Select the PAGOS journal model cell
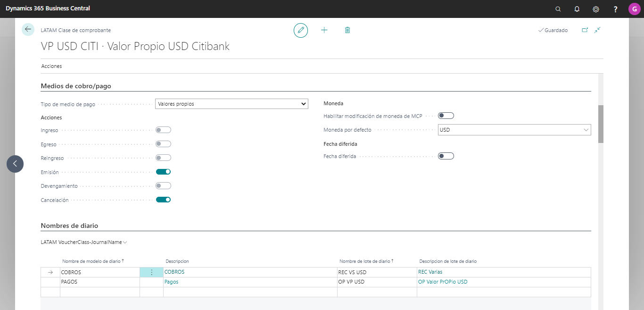 click(x=100, y=282)
